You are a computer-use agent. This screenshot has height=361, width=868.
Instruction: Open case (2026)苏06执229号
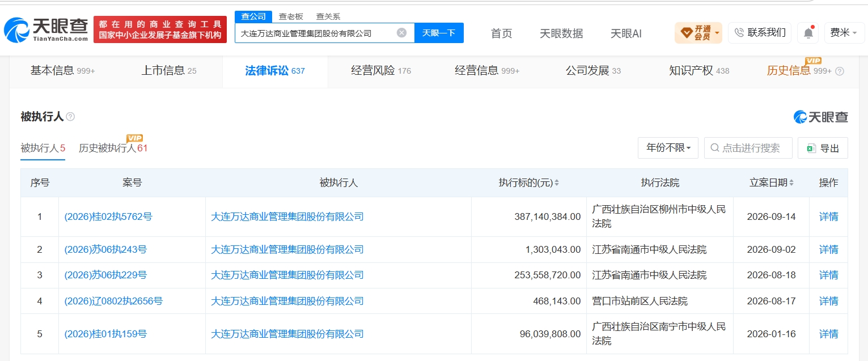pyautogui.click(x=105, y=275)
